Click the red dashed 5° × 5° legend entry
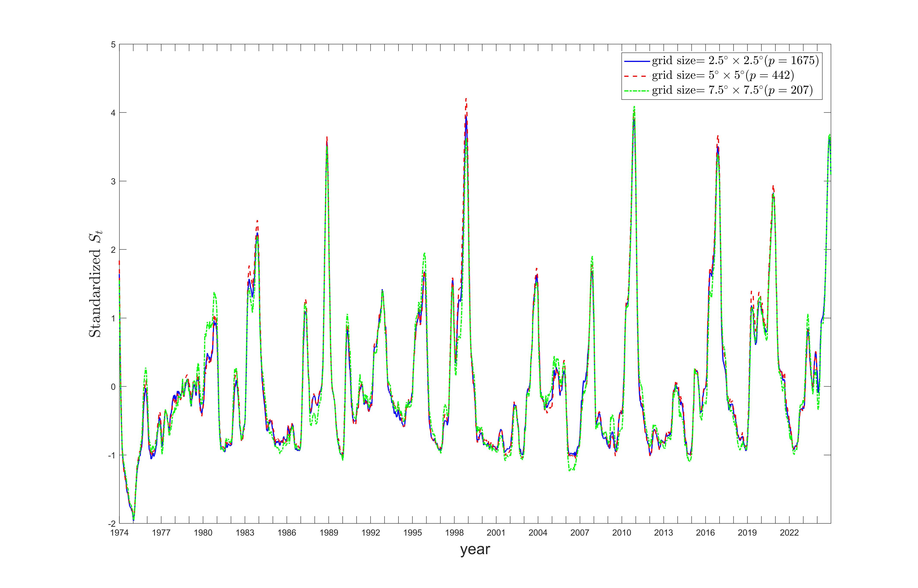 click(723, 75)
